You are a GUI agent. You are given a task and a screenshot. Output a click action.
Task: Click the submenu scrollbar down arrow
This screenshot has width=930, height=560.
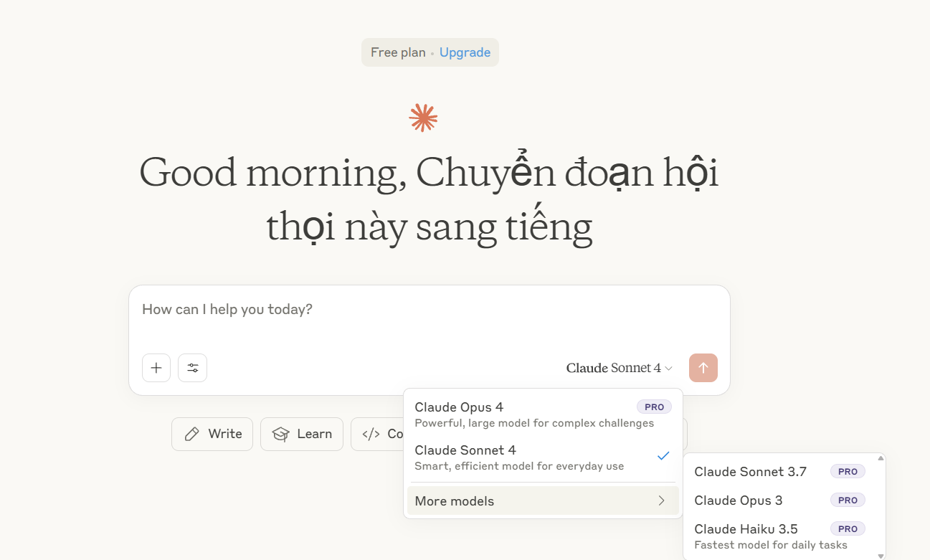coord(881,556)
